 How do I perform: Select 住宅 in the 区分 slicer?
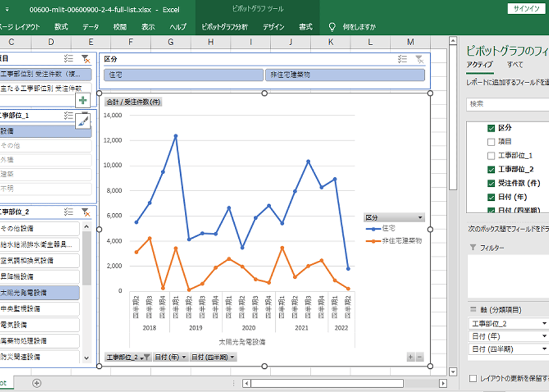[184, 75]
